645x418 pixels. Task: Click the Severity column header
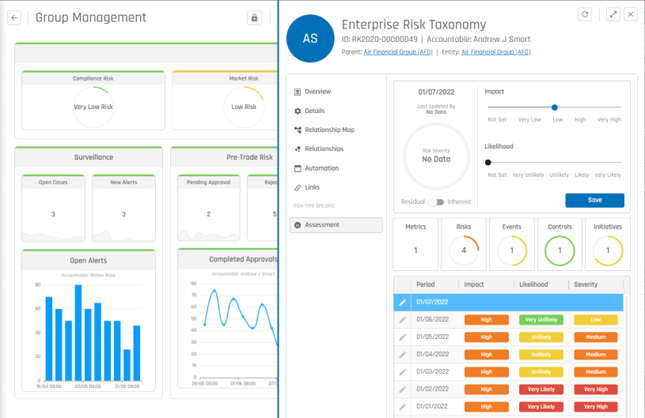coord(586,285)
